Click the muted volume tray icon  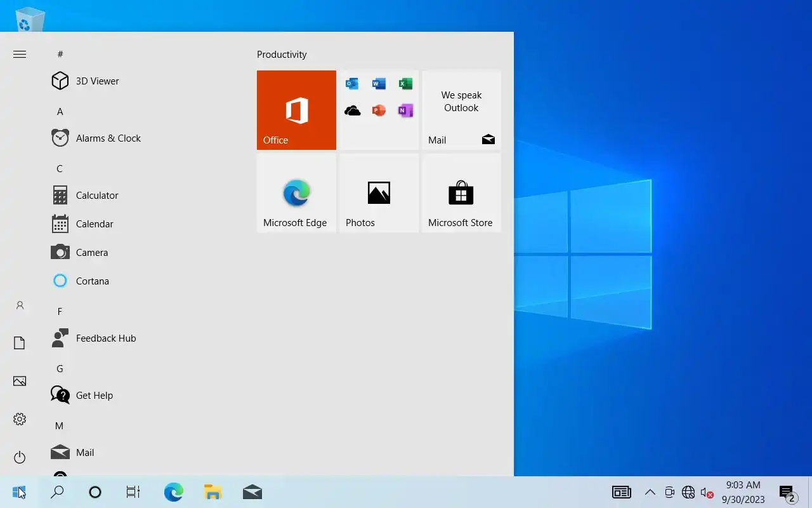[707, 492]
